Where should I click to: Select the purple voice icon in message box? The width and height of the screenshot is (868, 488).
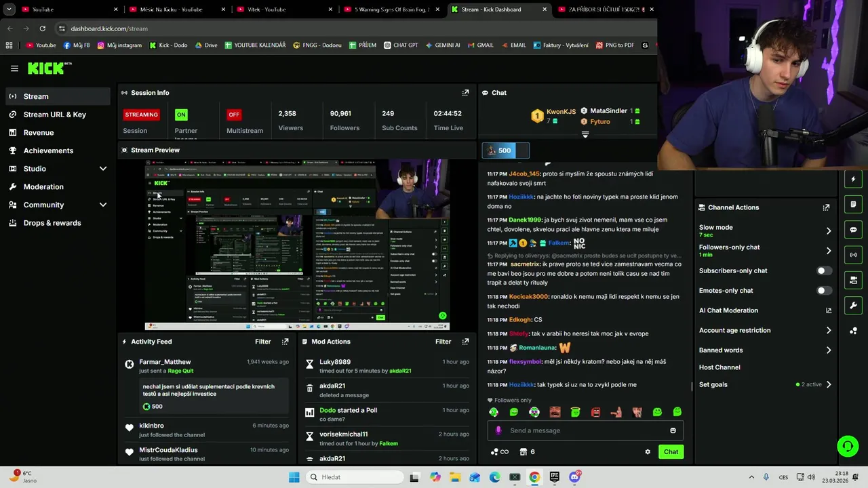498,430
